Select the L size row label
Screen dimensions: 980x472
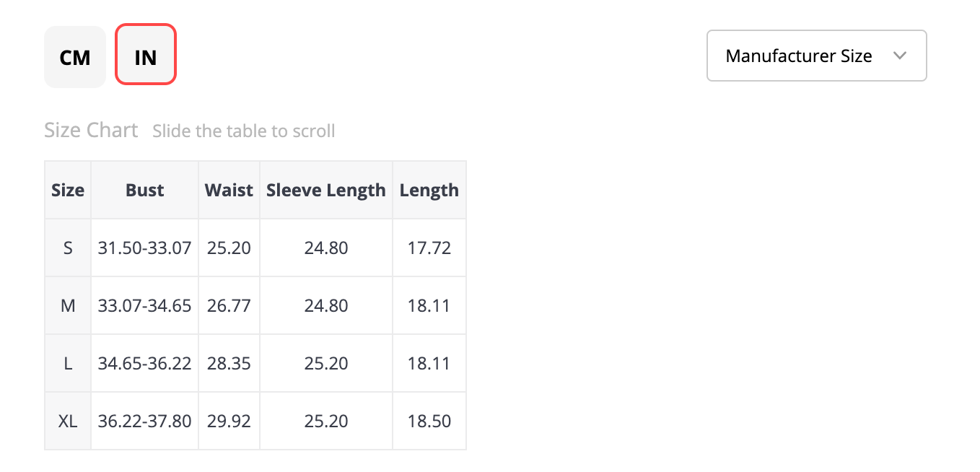coord(68,364)
